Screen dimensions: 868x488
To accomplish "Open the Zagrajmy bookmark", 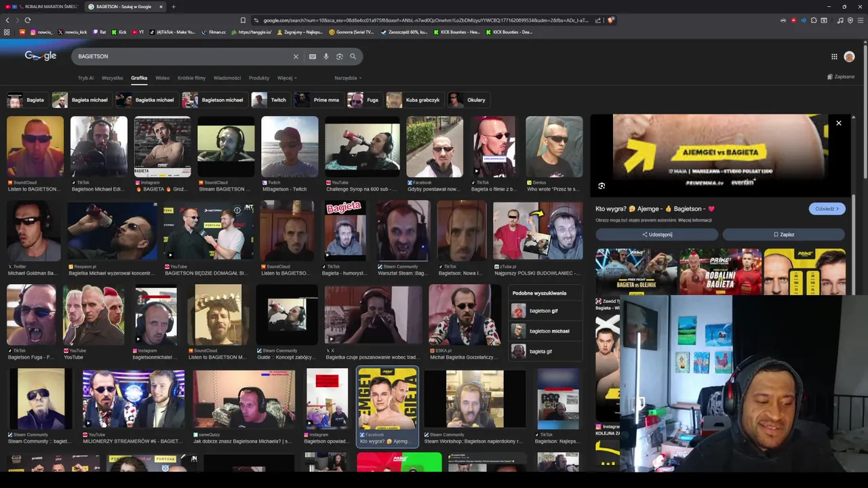I will (x=299, y=32).
